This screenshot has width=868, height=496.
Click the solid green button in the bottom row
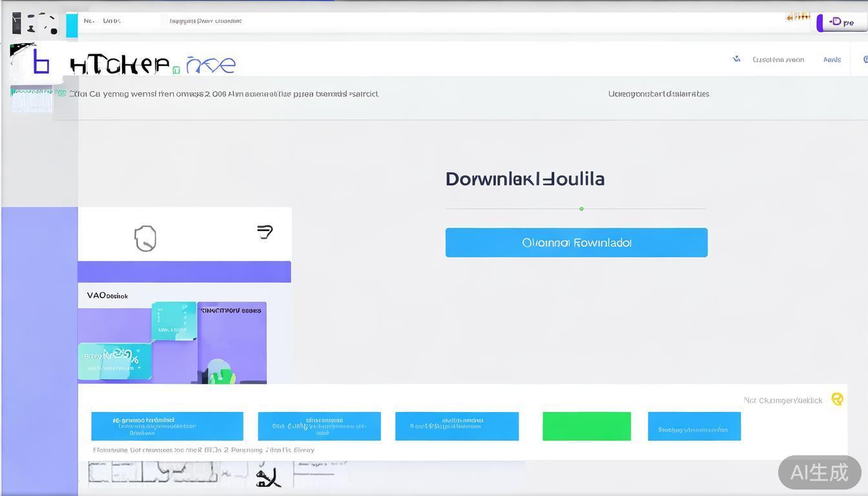[586, 426]
